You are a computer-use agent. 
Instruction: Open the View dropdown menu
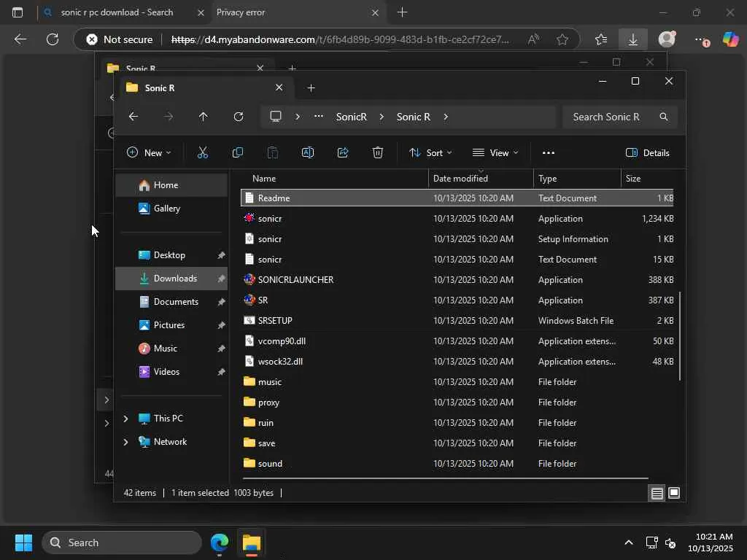[x=495, y=152]
